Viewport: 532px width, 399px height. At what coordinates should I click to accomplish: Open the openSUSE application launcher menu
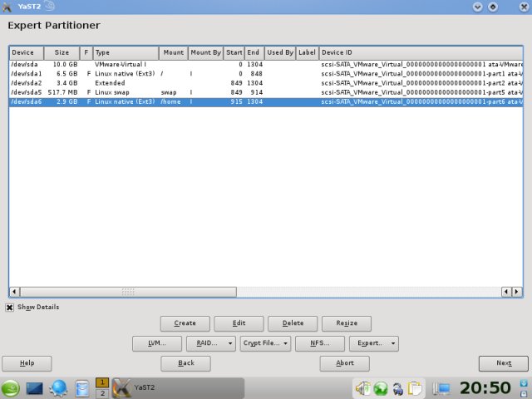pyautogui.click(x=12, y=388)
